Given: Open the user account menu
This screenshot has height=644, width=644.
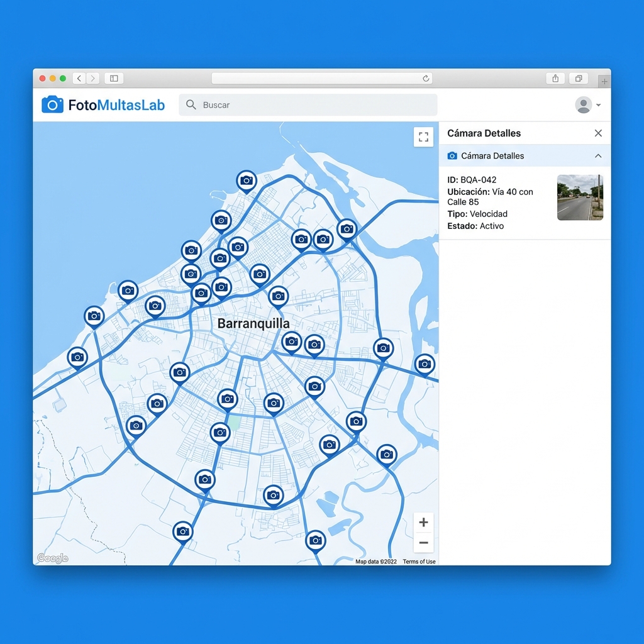Looking at the screenshot, I should 583,105.
